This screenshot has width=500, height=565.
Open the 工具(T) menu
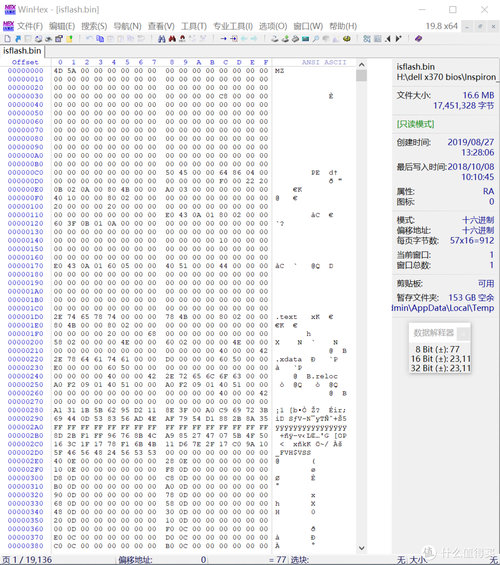click(x=194, y=26)
